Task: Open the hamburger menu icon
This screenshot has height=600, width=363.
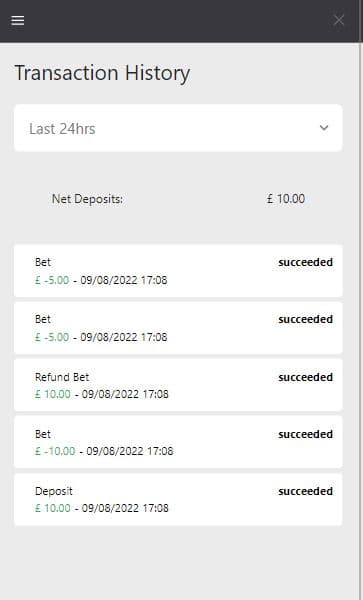Action: 18,20
